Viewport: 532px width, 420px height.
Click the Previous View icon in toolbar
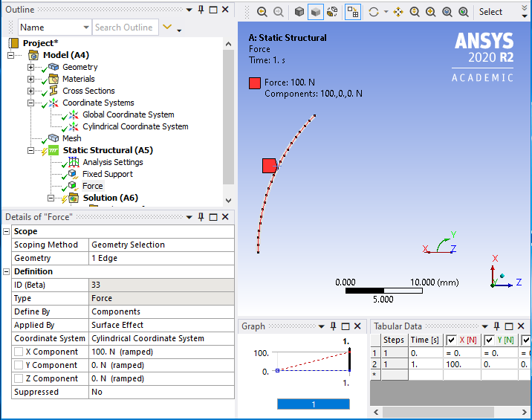tap(262, 12)
